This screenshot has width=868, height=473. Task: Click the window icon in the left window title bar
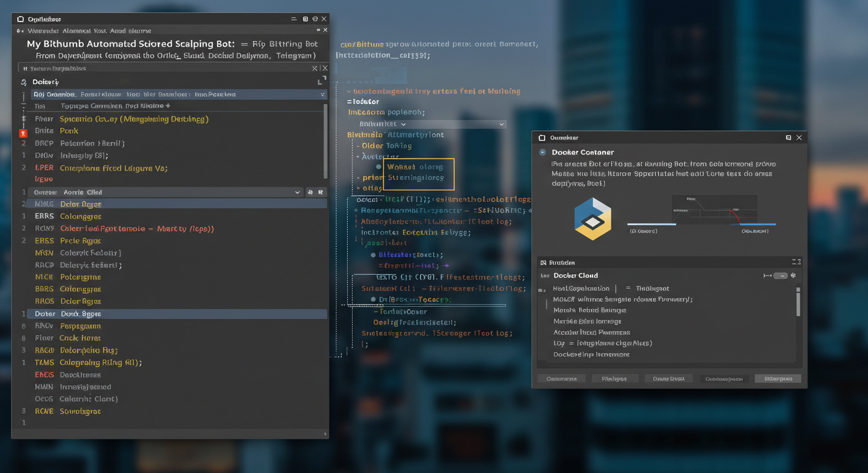[x=20, y=19]
